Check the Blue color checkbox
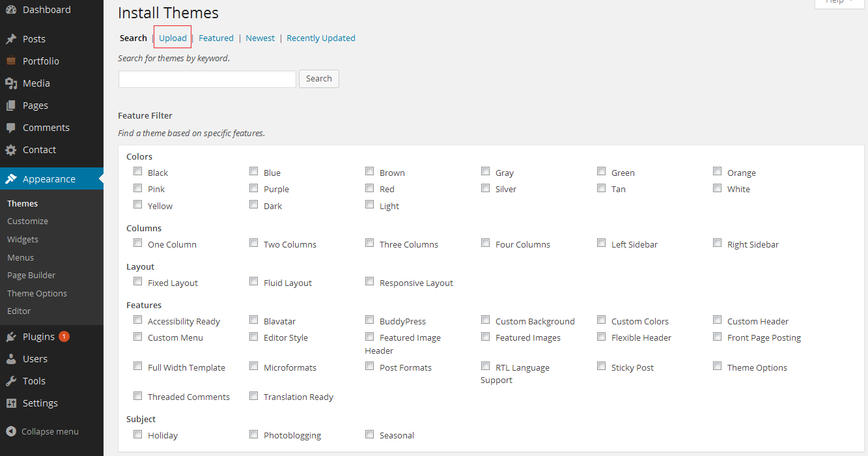 click(x=253, y=172)
